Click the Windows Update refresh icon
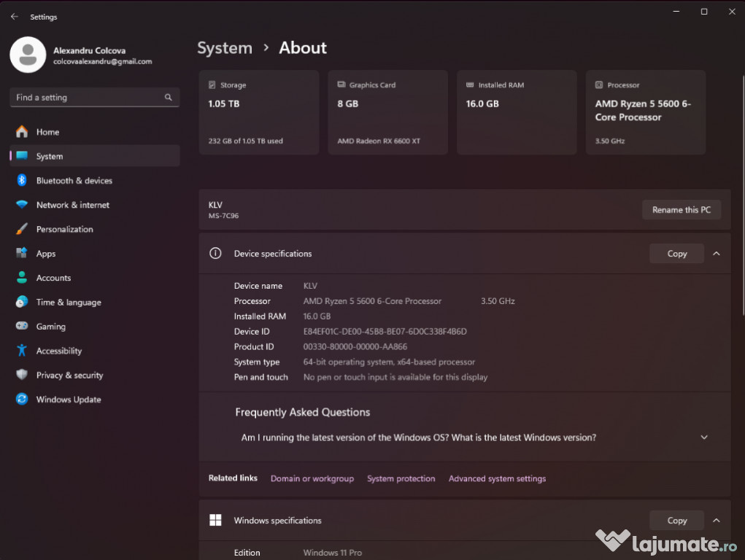The height and width of the screenshot is (560, 745). click(x=22, y=399)
